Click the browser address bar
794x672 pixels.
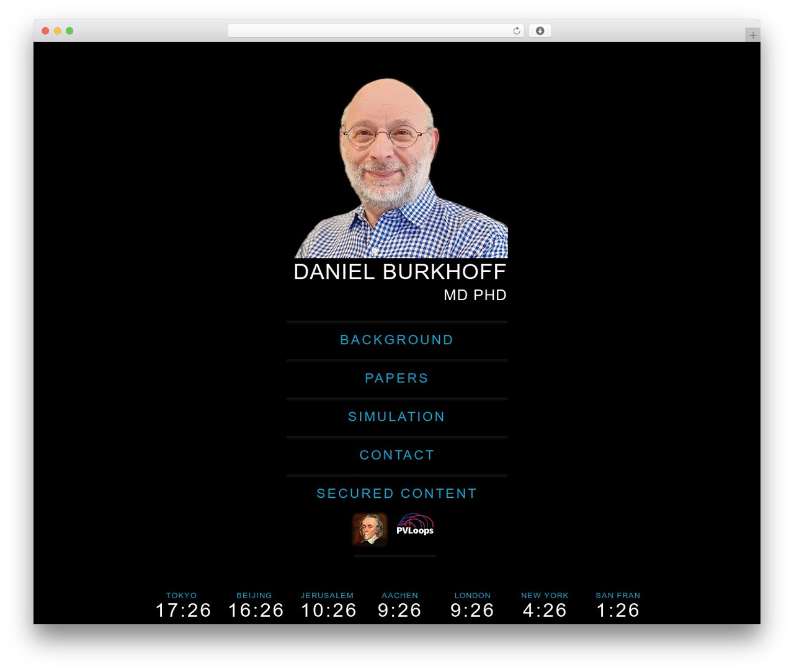(x=376, y=31)
